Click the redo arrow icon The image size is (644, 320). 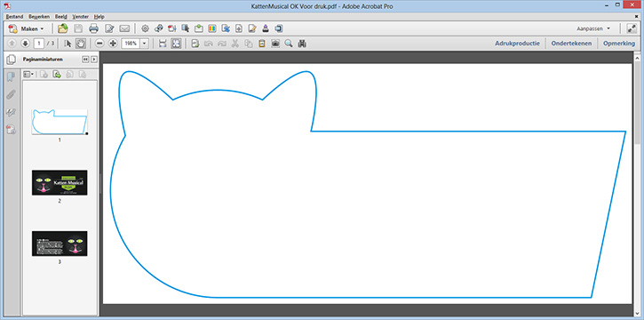point(222,44)
